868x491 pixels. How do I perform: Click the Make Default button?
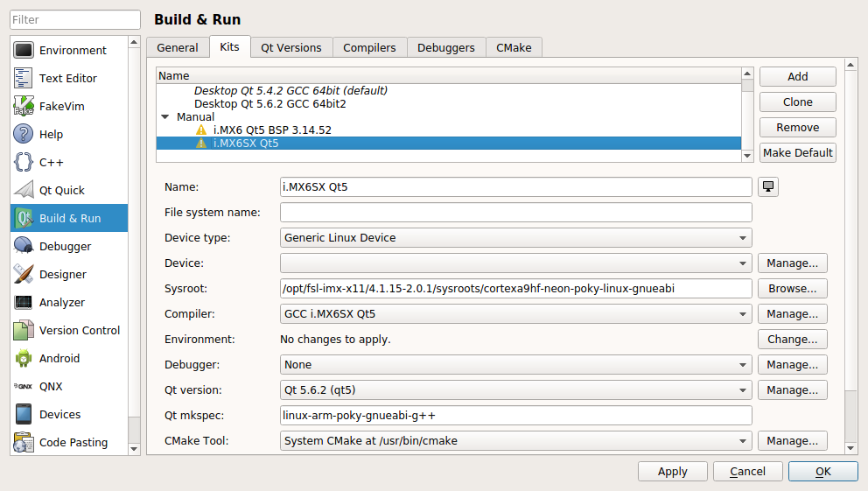[797, 152]
